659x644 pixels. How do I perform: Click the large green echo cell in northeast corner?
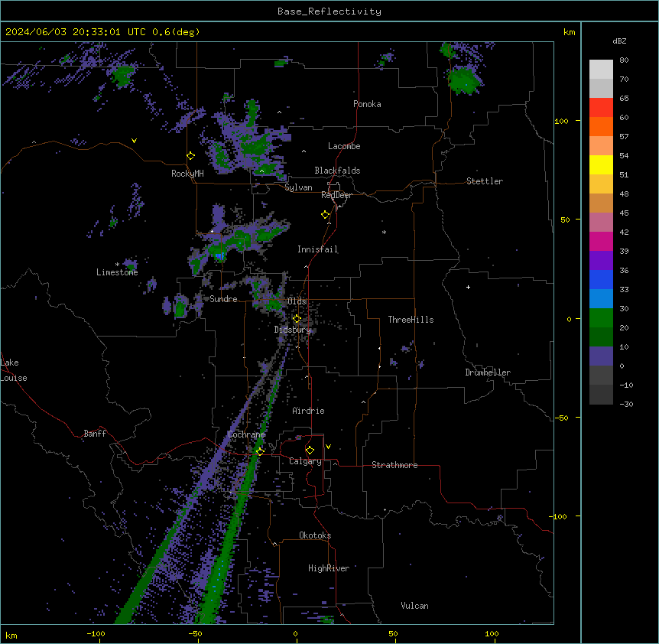tap(464, 80)
